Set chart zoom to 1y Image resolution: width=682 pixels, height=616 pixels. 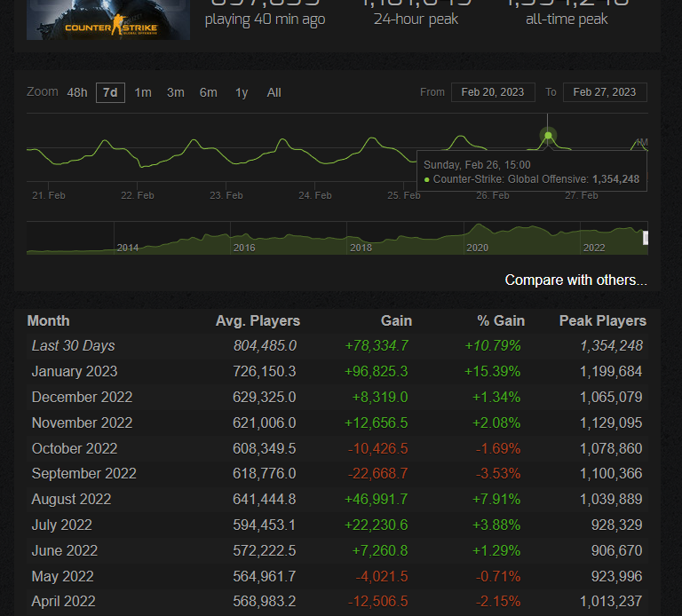pos(242,92)
